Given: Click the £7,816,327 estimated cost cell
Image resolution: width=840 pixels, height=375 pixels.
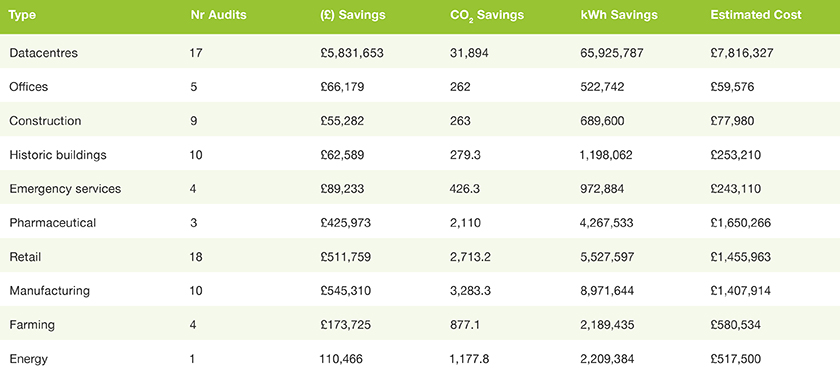Looking at the screenshot, I should 742,53.
